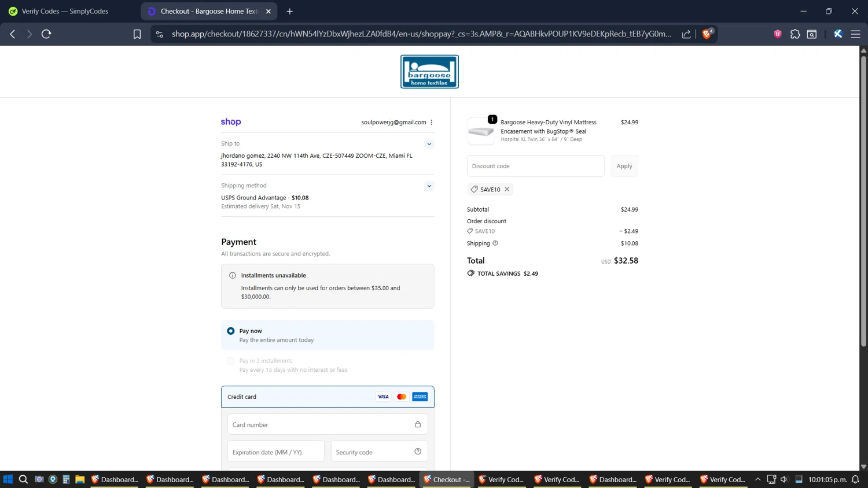Select the Pay in 2 installments option
This screenshot has height=488, width=868.
point(231,361)
